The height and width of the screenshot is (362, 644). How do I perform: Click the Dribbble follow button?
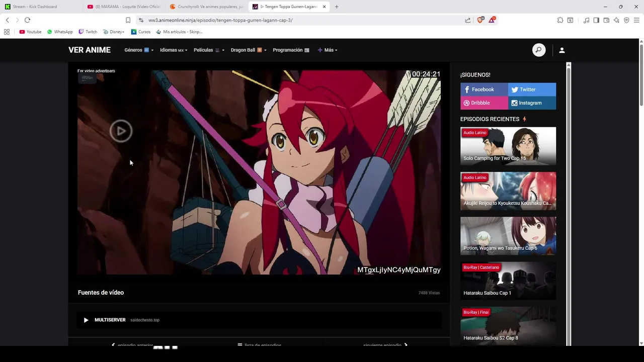point(484,103)
